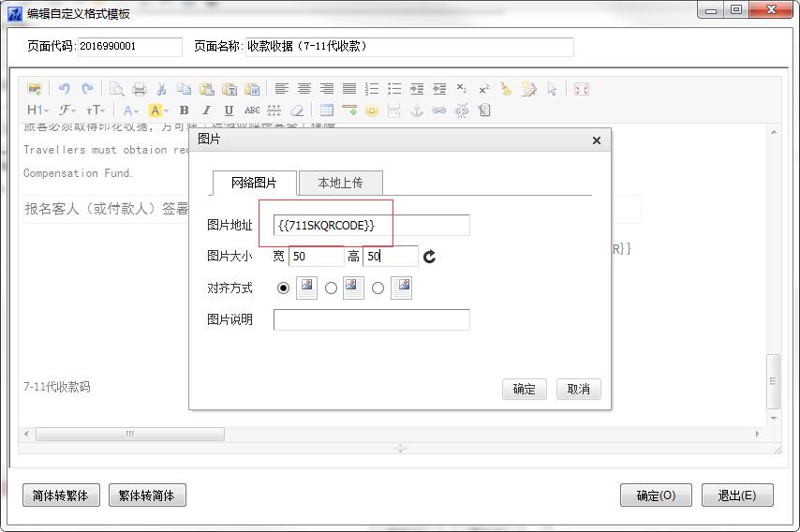Click the scissors cut icon
This screenshot has height=532, width=800.
[x=161, y=89]
